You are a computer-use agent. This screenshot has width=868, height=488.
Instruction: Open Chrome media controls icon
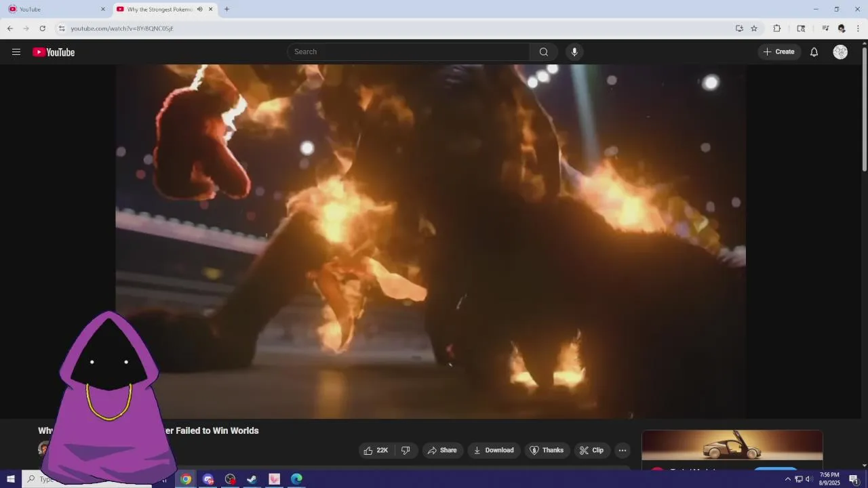click(x=825, y=28)
